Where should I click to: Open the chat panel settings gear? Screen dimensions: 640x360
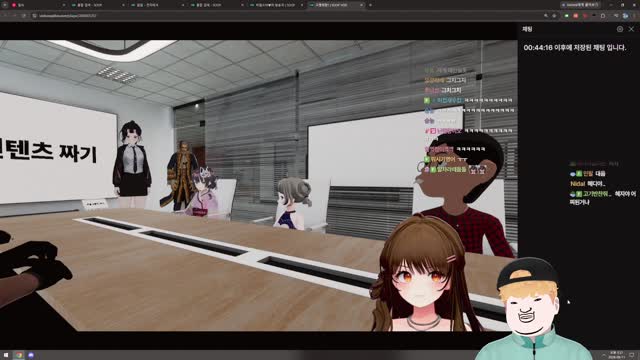[x=620, y=29]
